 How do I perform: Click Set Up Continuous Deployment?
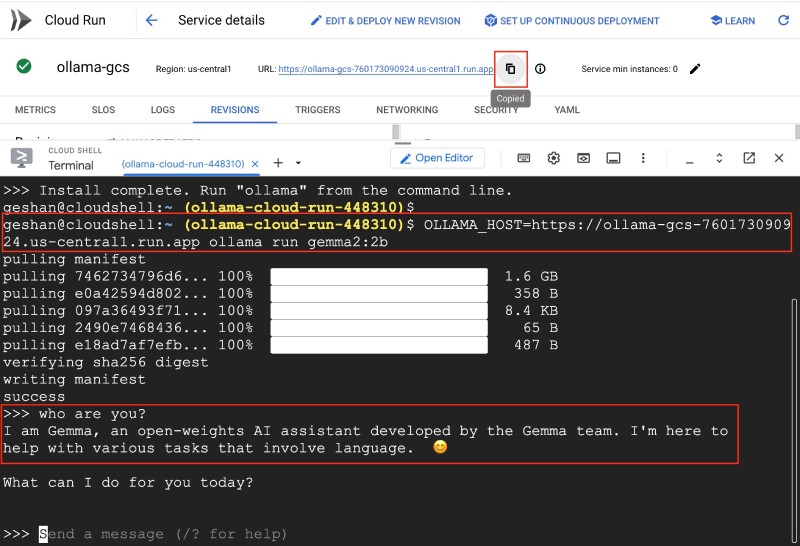(x=571, y=21)
